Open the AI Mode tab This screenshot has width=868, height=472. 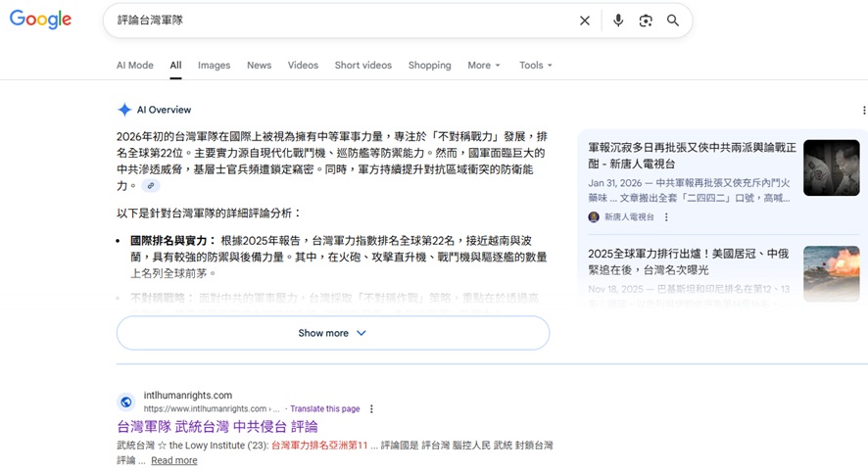[x=135, y=66]
